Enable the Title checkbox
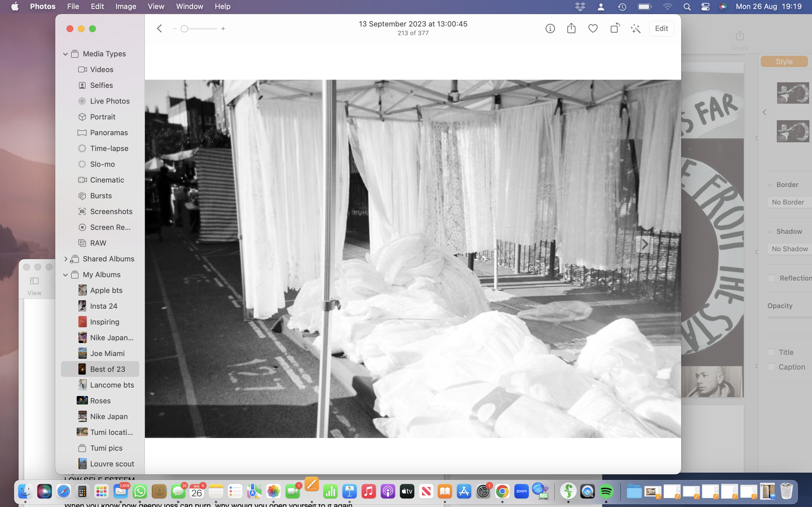 coord(771,352)
